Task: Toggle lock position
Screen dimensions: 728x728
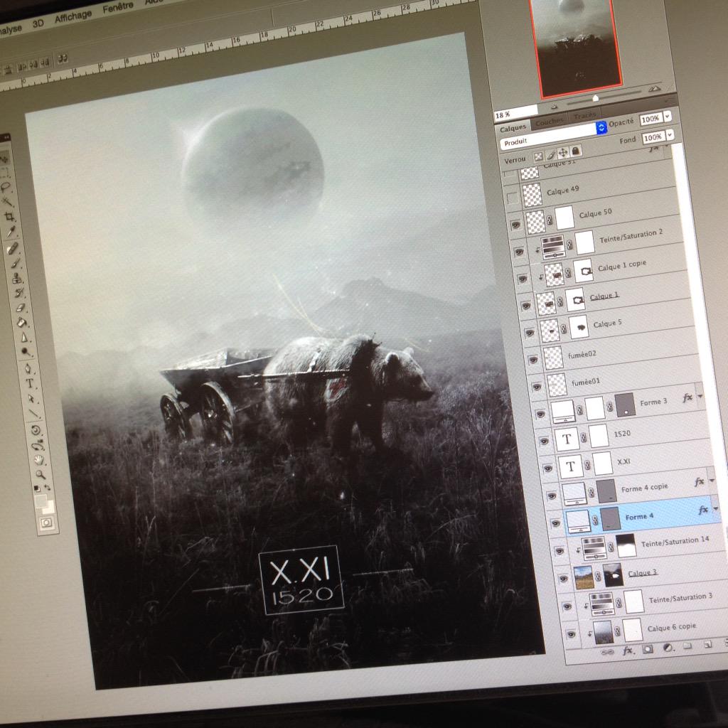Action: (563, 153)
